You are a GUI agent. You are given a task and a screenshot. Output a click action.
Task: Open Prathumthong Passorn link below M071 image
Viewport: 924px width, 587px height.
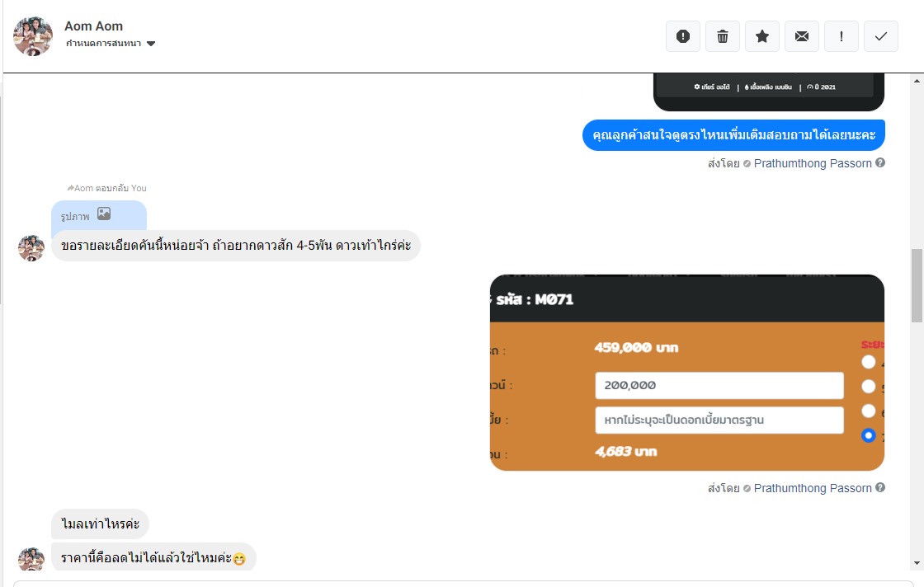pyautogui.click(x=813, y=488)
